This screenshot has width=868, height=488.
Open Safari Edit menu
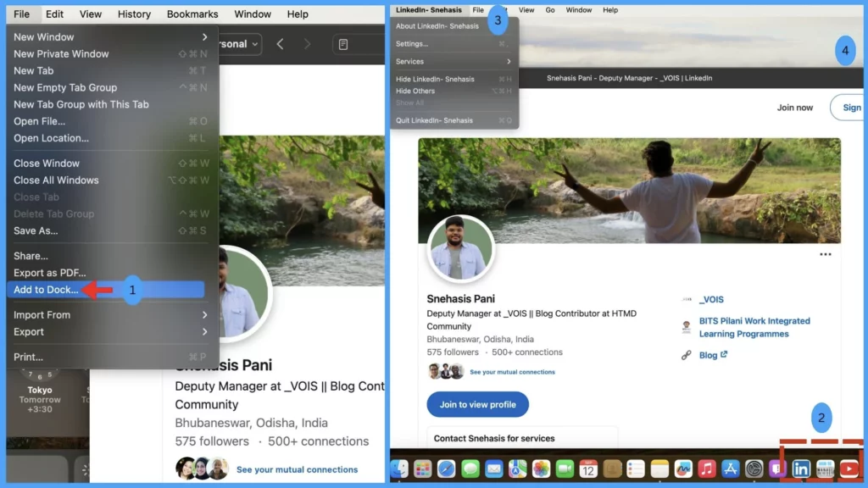click(x=54, y=14)
